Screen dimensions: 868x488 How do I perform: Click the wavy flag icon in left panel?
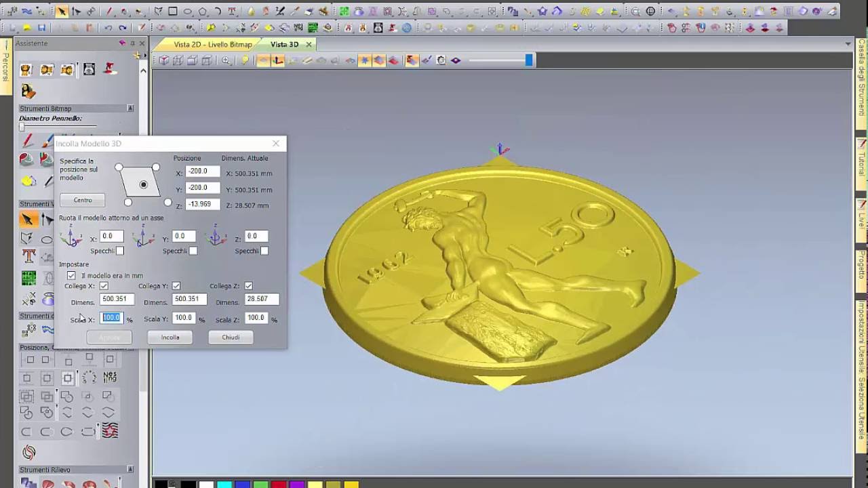point(110,430)
